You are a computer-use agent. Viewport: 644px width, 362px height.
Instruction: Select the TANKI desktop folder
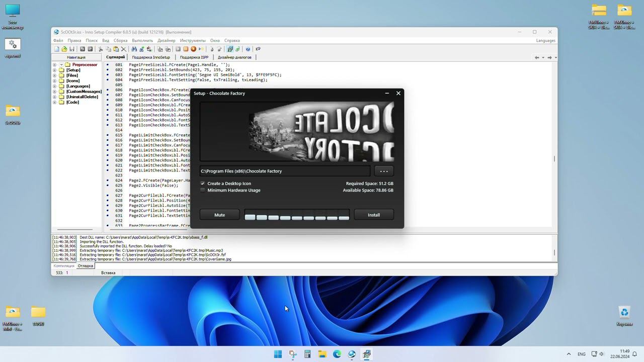38,316
